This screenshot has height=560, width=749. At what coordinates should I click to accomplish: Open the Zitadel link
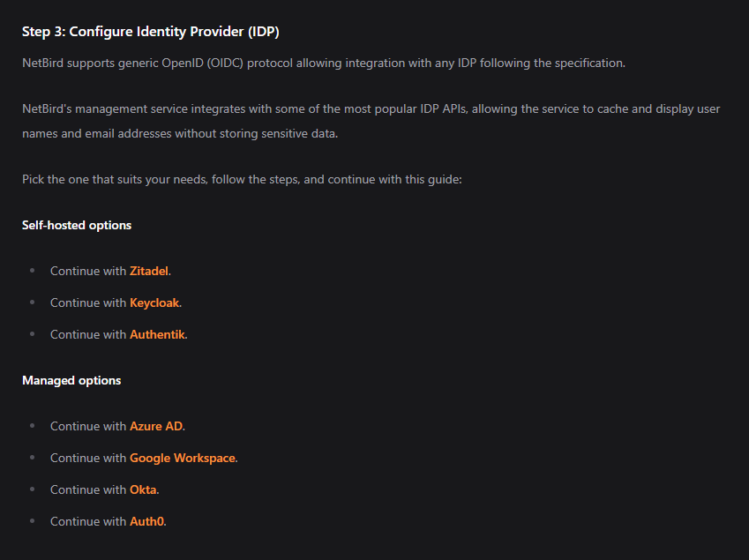coord(148,271)
